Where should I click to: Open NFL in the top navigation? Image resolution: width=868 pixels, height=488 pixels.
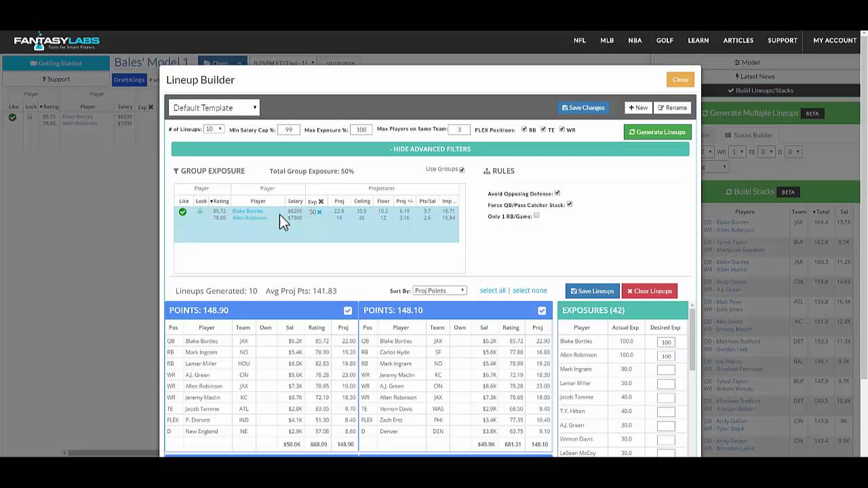580,41
